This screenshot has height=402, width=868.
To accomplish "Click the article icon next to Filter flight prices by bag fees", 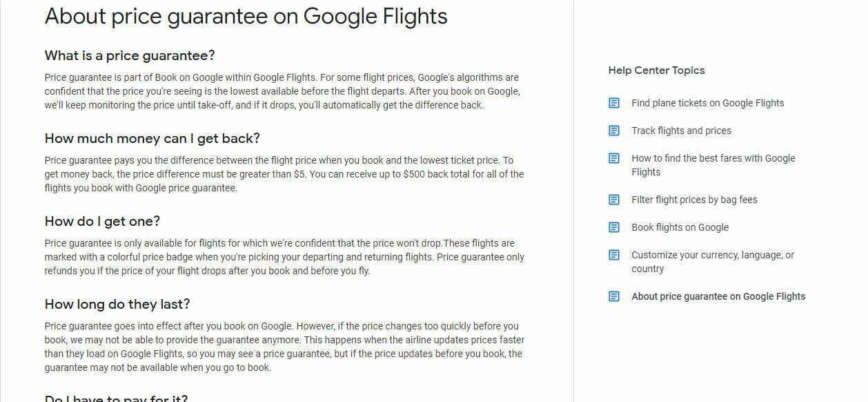I will 614,200.
